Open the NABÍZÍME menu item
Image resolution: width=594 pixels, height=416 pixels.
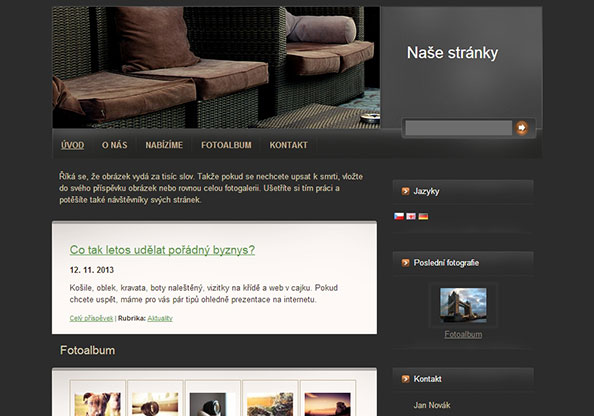[x=164, y=145]
